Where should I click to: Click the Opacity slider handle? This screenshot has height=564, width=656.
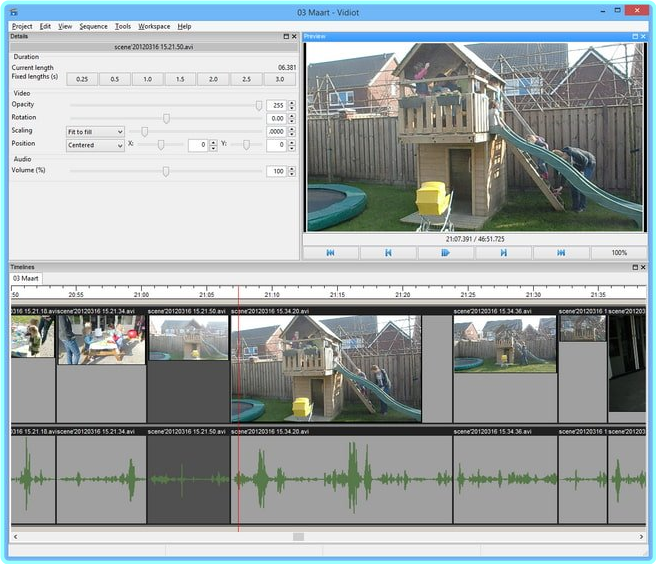pos(259,104)
